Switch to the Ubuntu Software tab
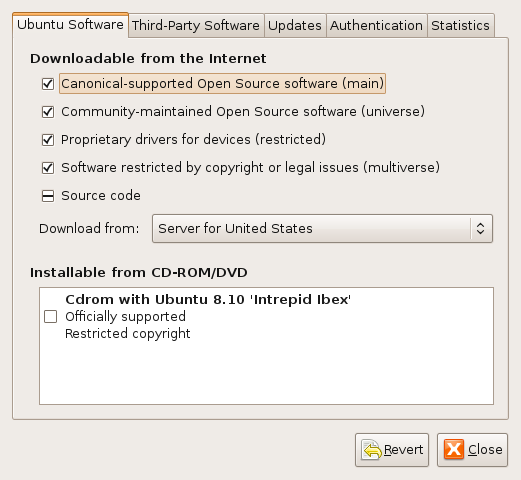Screen dimensions: 521x480 pos(70,25)
